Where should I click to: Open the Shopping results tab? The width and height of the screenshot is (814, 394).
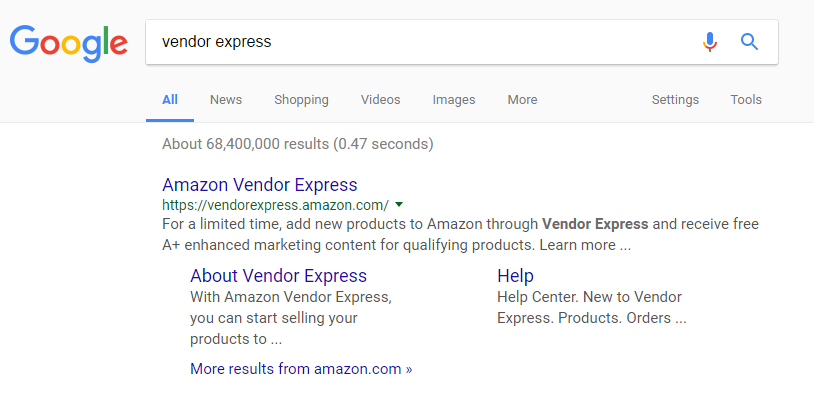pyautogui.click(x=301, y=100)
